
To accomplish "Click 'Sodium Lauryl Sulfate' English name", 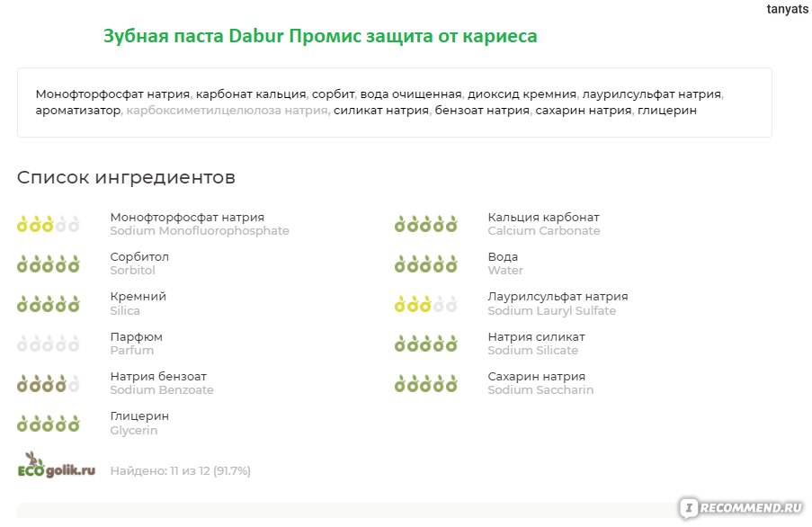I will pos(551,310).
